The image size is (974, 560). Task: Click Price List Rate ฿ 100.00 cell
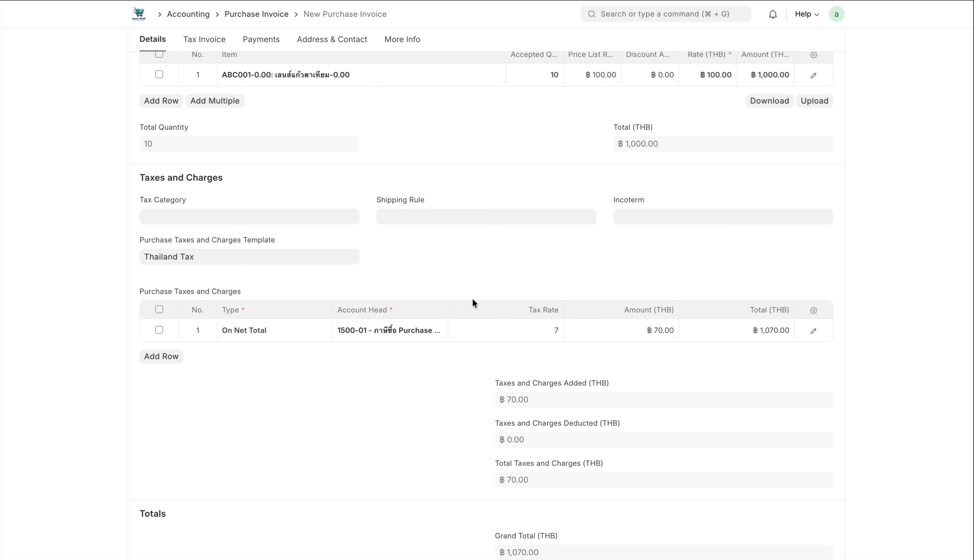click(x=592, y=75)
